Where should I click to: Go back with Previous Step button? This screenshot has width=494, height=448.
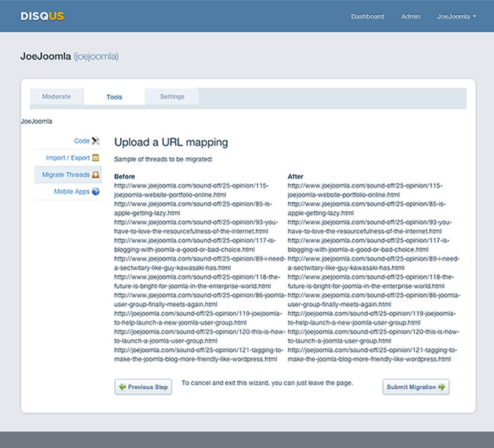pyautogui.click(x=143, y=387)
